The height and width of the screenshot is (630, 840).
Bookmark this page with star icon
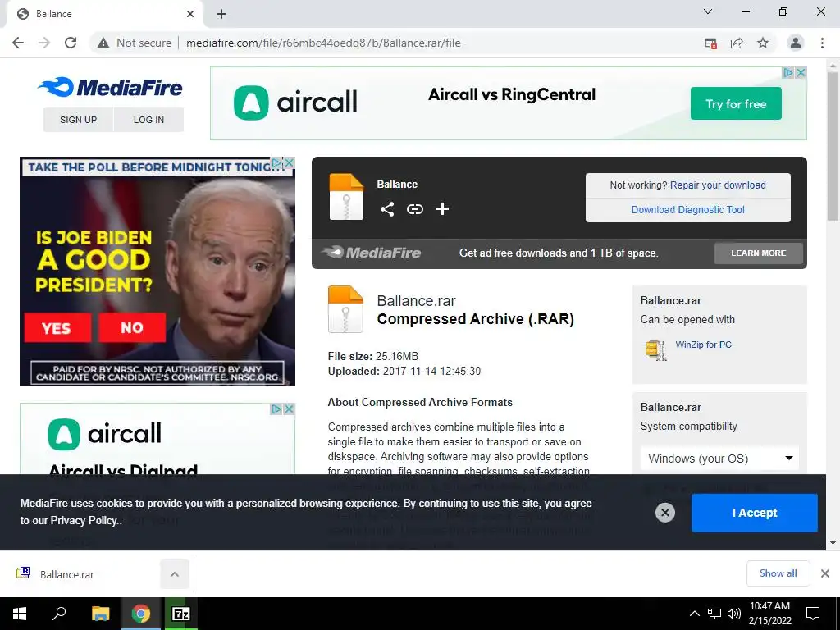tap(763, 43)
